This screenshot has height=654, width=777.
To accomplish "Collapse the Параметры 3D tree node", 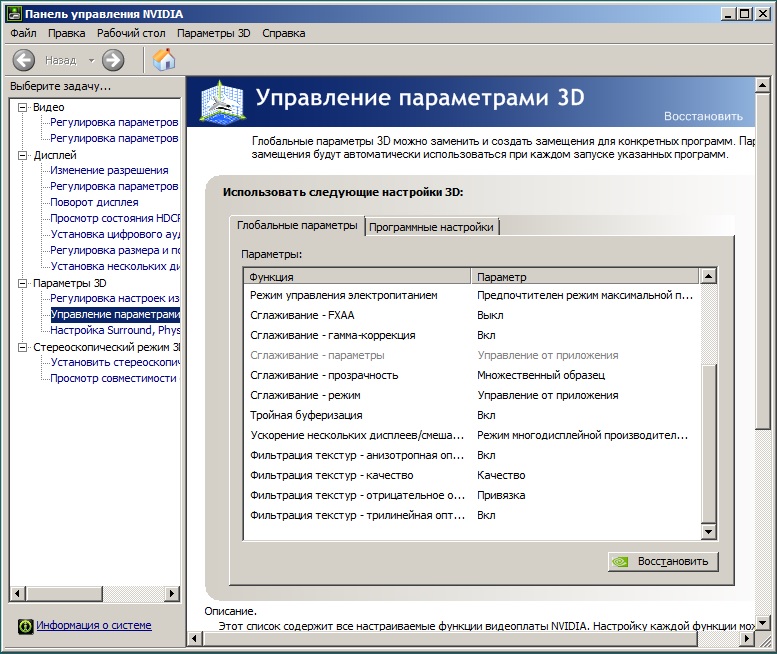I will tap(22, 283).
